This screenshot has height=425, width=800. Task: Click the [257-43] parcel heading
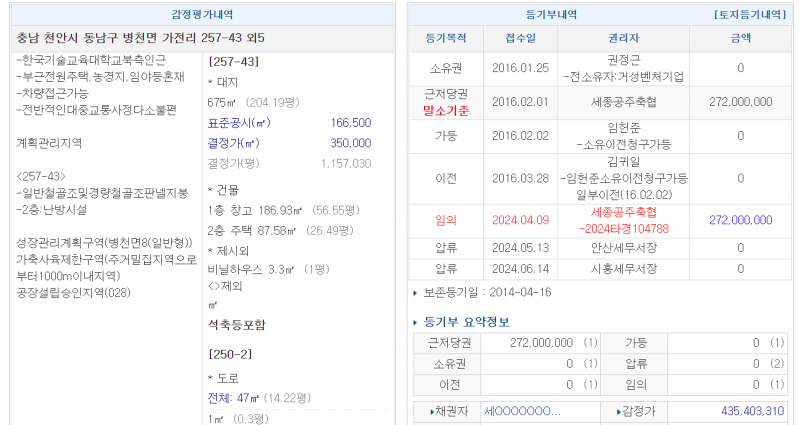tap(232, 62)
